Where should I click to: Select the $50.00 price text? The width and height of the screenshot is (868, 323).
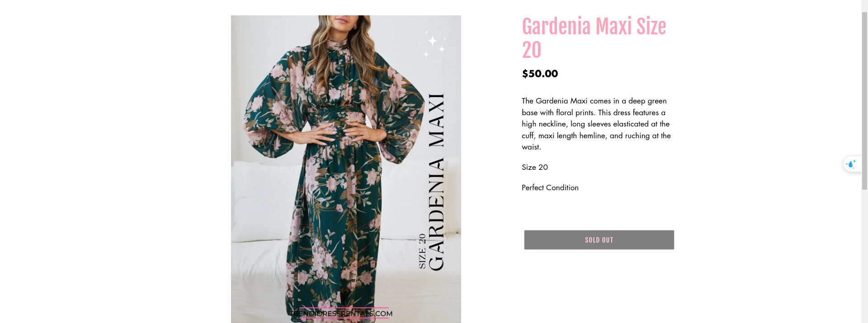540,74
